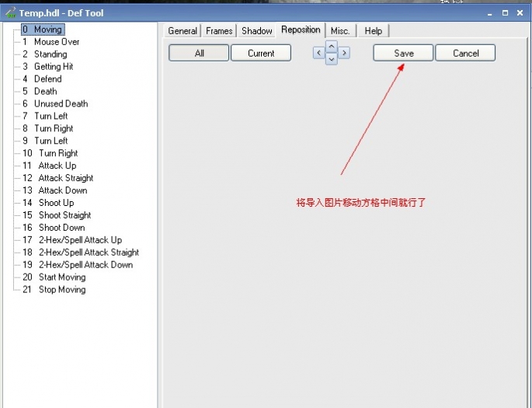Open the Help tab

point(373,31)
